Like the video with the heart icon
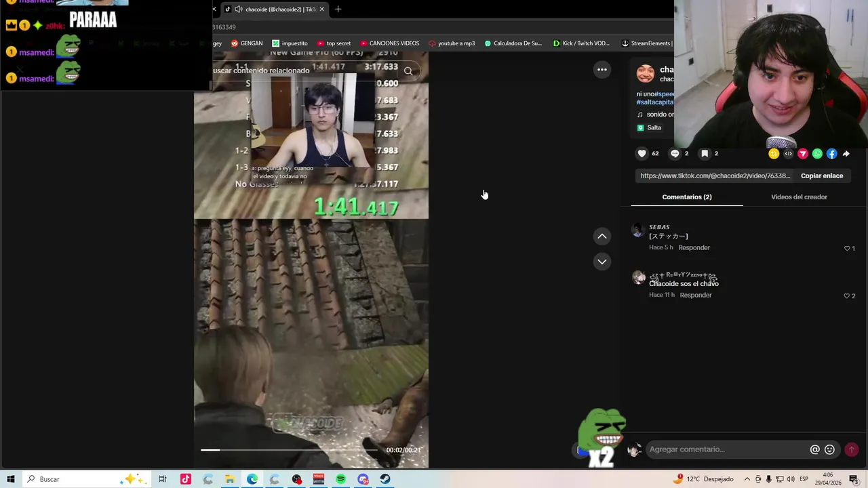 (642, 154)
